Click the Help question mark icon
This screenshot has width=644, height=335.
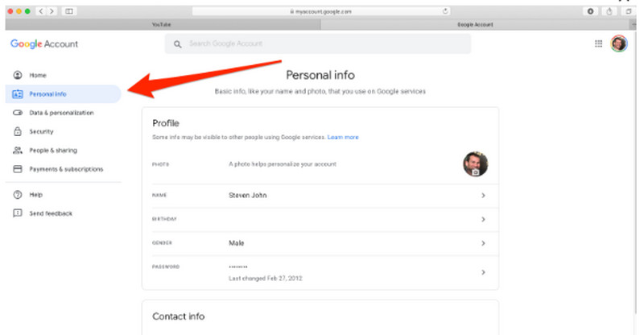pos(18,195)
